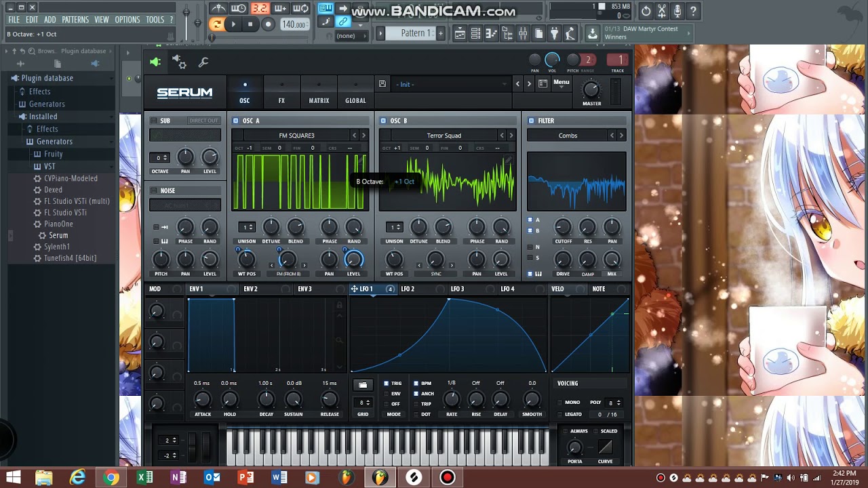Click the envelope lock icon

pyautogui.click(x=339, y=306)
